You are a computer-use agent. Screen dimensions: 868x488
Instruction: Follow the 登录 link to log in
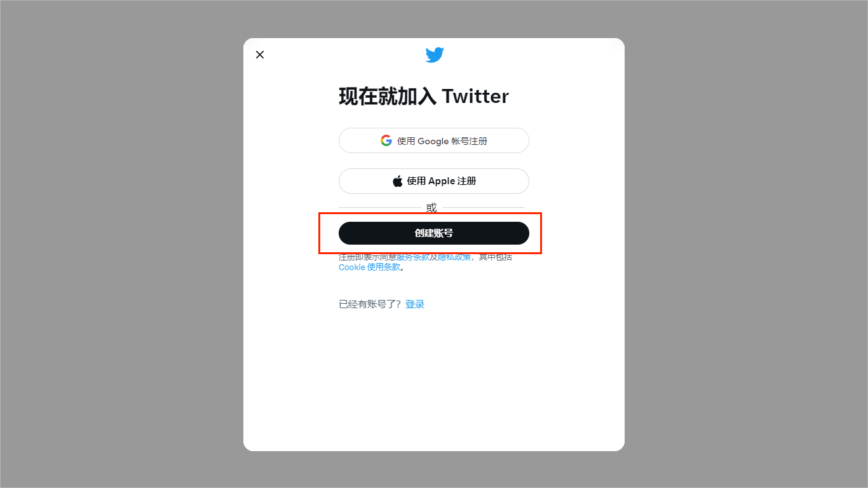coord(415,304)
